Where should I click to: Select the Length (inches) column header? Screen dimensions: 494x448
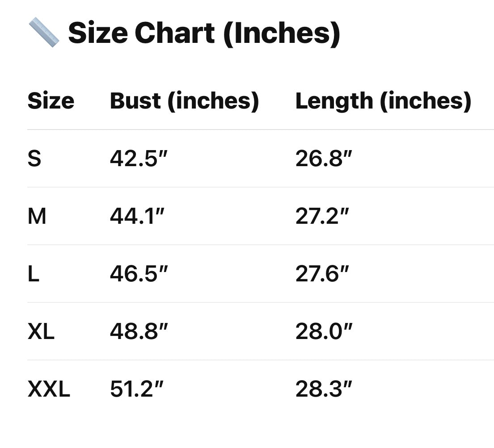coord(383,101)
